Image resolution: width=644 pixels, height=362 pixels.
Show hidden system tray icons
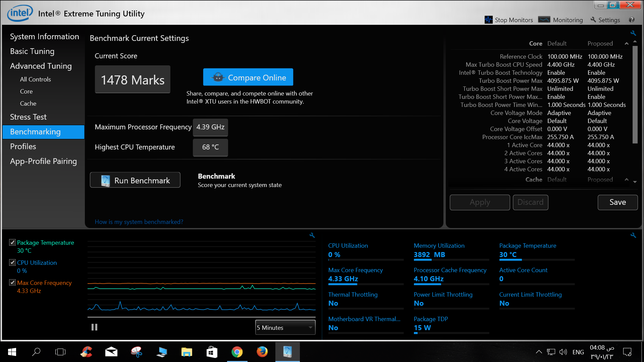(x=539, y=352)
